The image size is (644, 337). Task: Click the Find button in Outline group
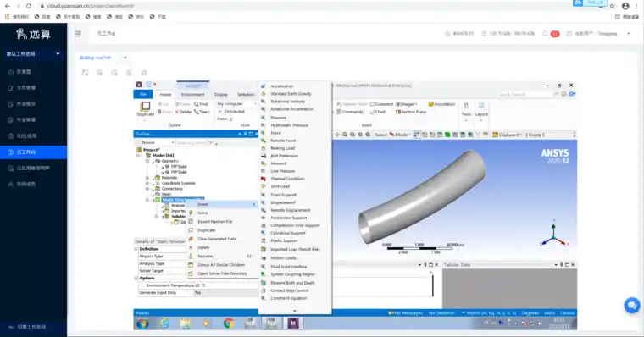[x=201, y=104]
